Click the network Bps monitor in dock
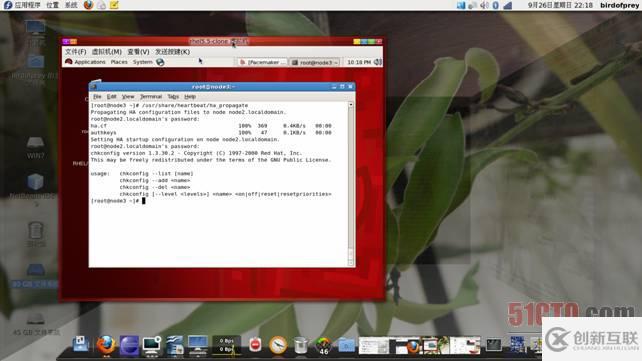The height and width of the screenshot is (361, 642). coord(226,345)
